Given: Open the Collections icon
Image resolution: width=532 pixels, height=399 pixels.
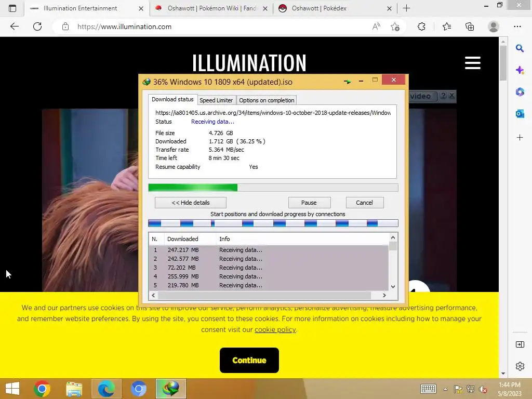Looking at the screenshot, I should (470, 26).
